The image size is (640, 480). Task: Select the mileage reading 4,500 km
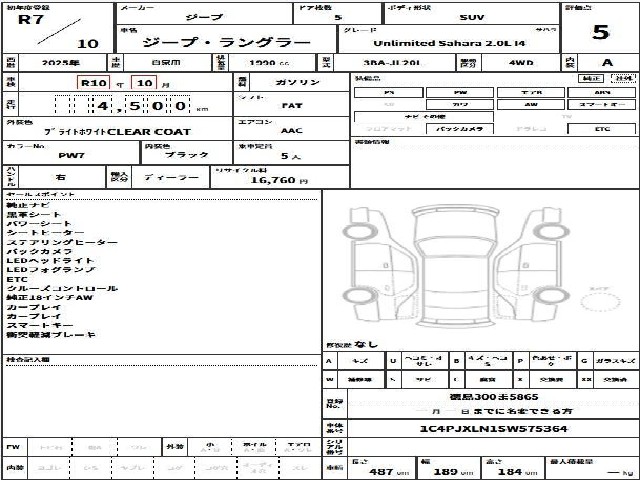pyautogui.click(x=131, y=106)
